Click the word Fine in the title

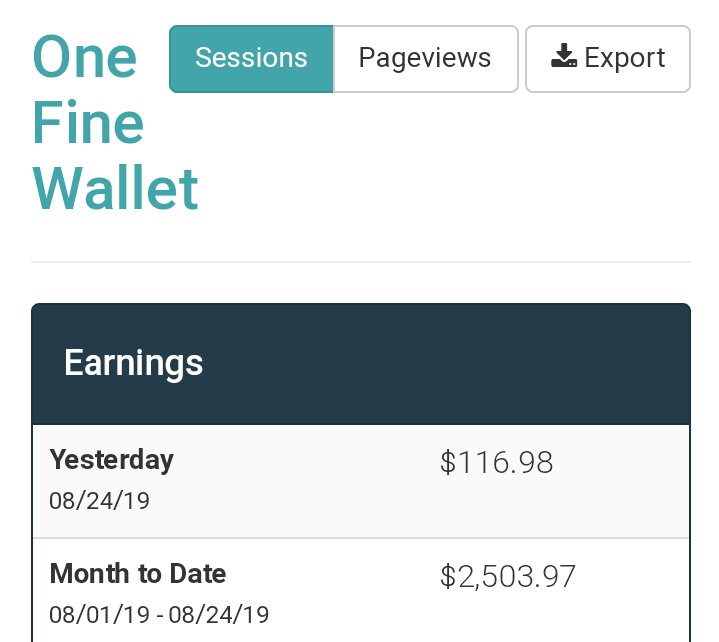88,122
